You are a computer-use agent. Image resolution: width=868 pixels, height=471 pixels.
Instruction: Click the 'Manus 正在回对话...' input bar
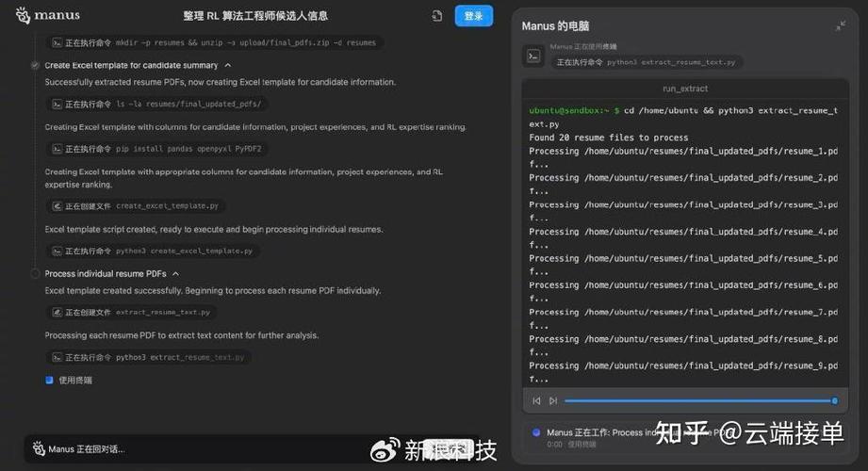252,448
